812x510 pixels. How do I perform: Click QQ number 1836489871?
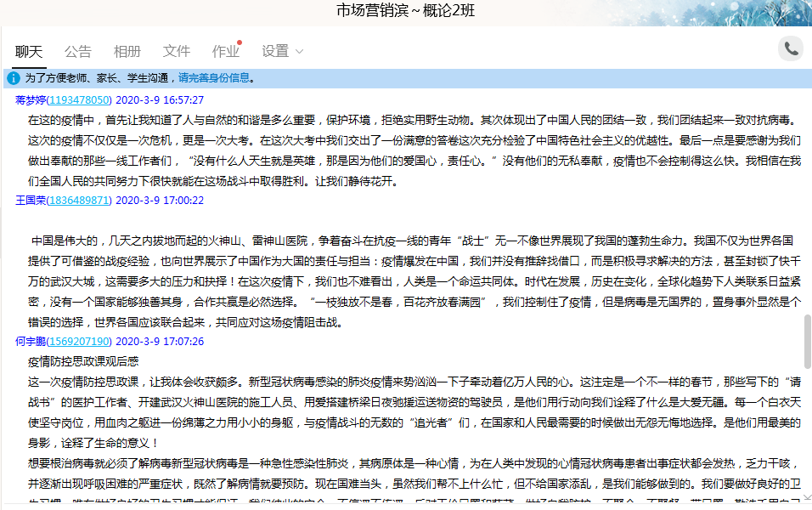[79, 201]
